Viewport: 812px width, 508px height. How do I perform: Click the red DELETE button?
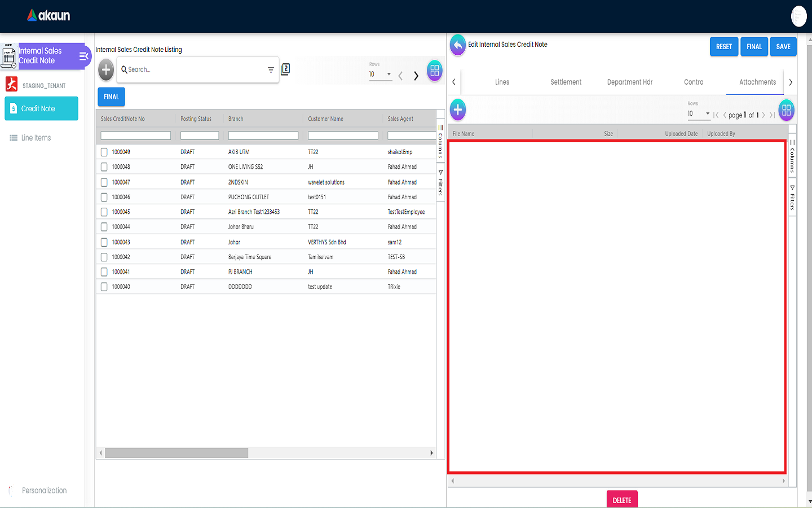[x=622, y=500]
